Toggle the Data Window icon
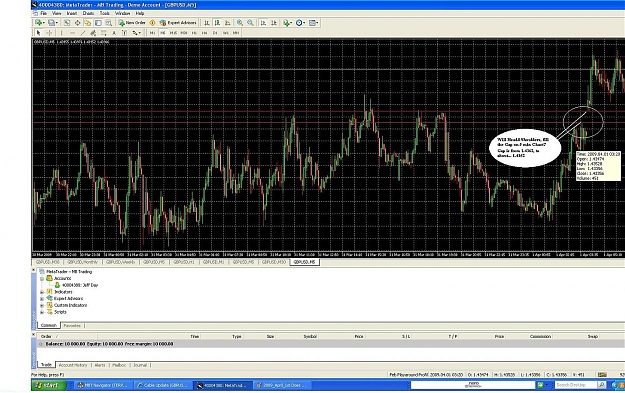Screen dimensions: 625x393 coord(77,23)
